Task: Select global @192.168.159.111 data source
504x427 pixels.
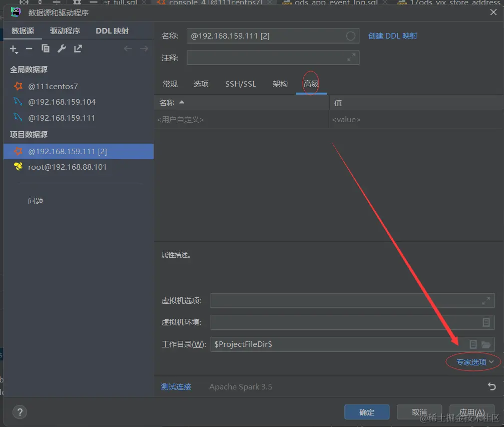Action: pos(79,118)
